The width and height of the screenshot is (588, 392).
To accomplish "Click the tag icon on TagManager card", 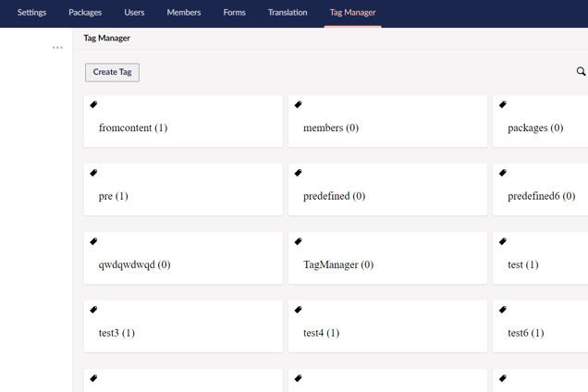I will tap(298, 242).
